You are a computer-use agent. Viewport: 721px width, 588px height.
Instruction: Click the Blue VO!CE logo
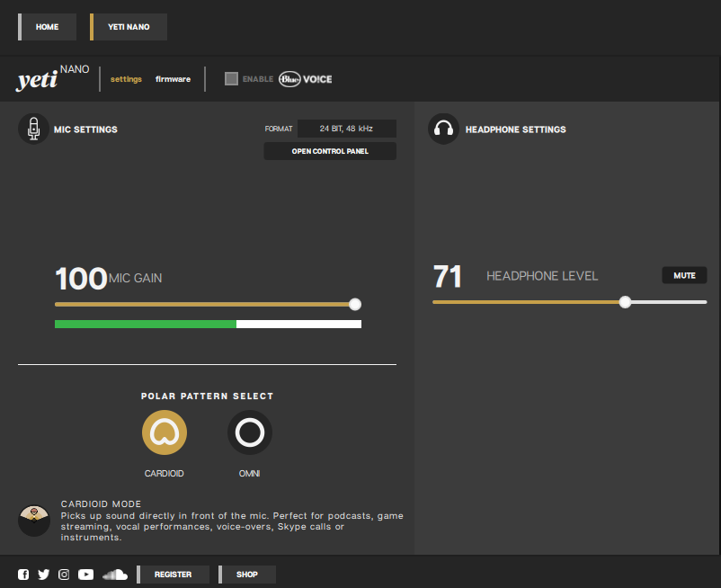[306, 79]
